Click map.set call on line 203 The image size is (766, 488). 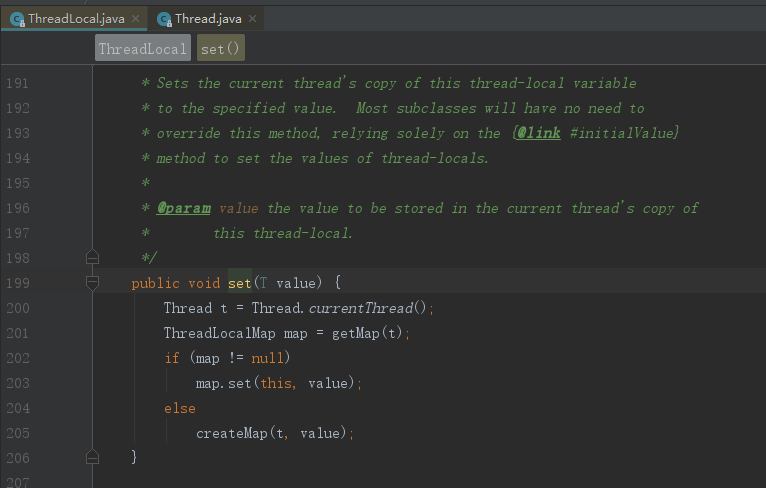click(x=223, y=383)
